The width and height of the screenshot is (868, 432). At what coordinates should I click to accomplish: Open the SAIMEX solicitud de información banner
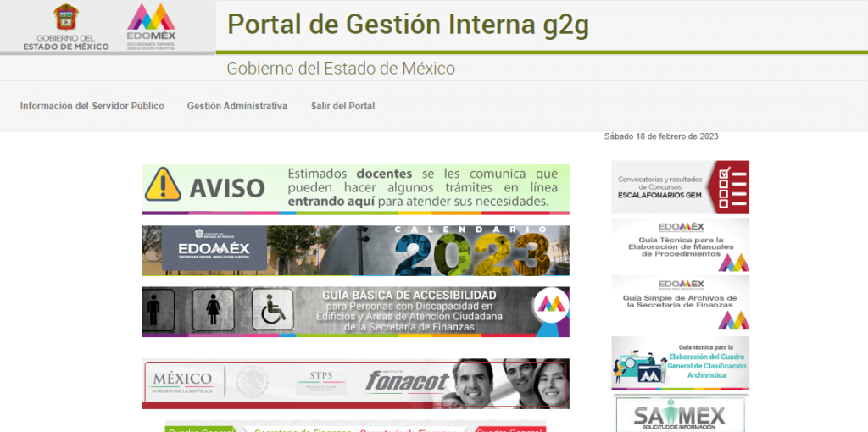[x=680, y=413]
